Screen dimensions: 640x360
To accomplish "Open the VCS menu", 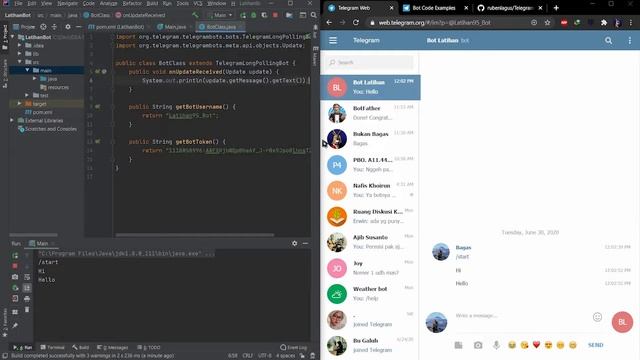I will pos(198,3).
